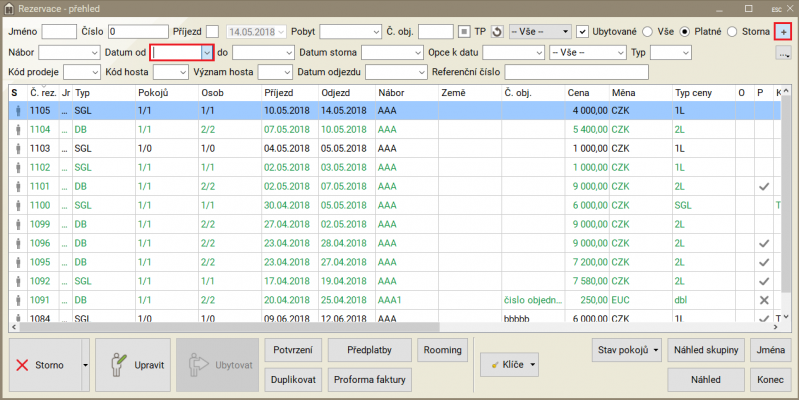Open the Klíče keys button

(x=510, y=365)
